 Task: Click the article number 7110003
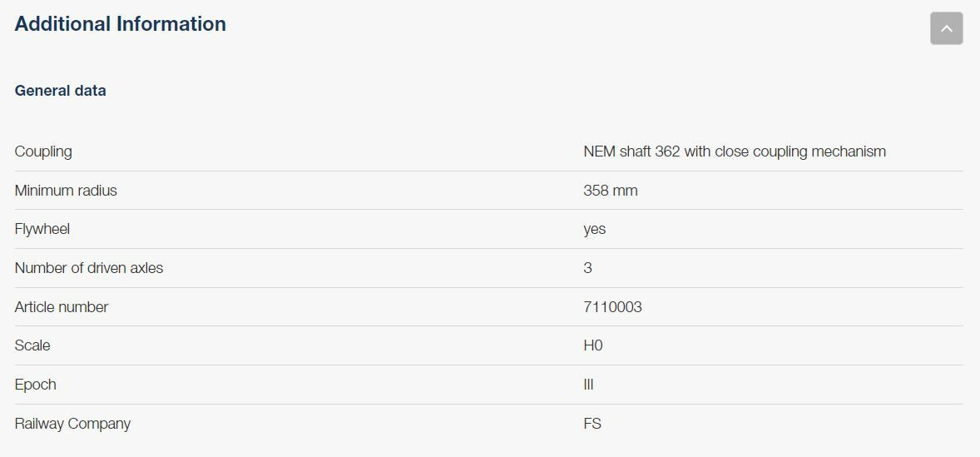613,307
